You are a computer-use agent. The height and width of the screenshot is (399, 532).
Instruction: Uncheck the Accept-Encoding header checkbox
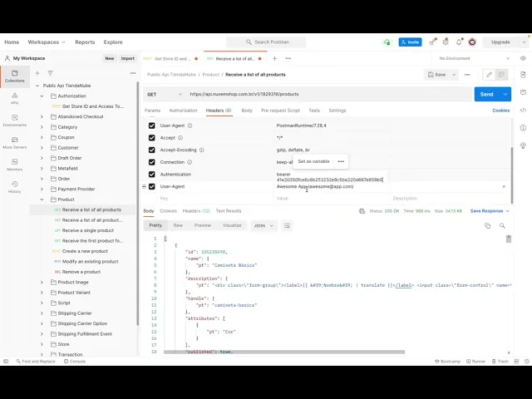coord(151,150)
